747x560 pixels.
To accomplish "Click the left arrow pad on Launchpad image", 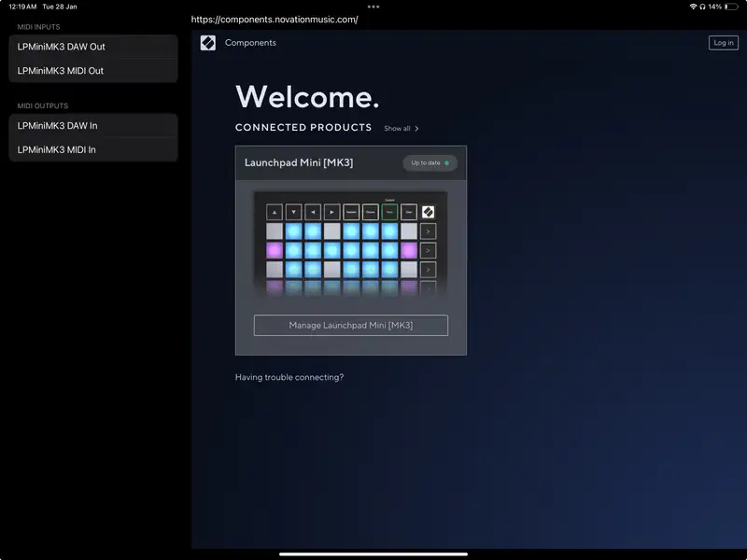I will tap(313, 213).
